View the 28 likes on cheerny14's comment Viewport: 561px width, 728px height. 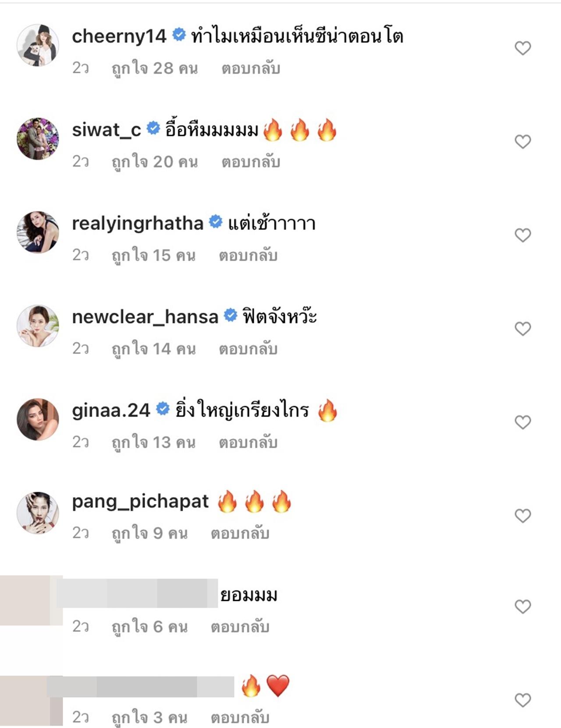pyautogui.click(x=155, y=68)
